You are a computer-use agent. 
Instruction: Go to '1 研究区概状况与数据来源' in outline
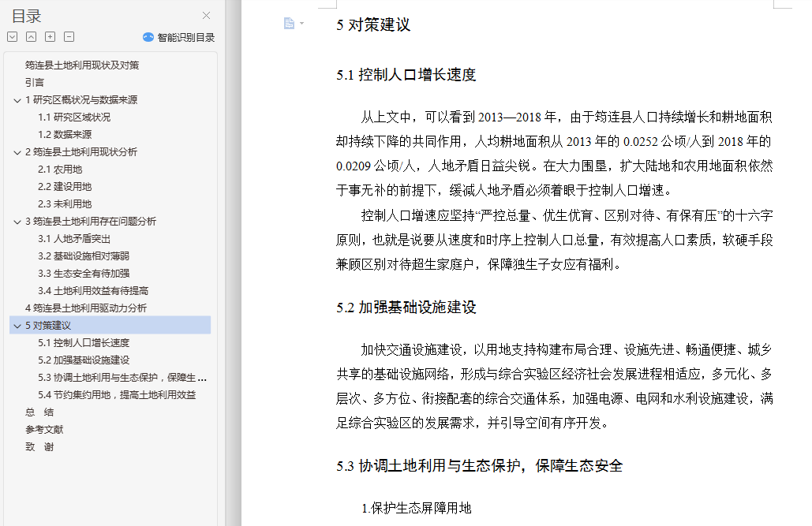point(81,100)
